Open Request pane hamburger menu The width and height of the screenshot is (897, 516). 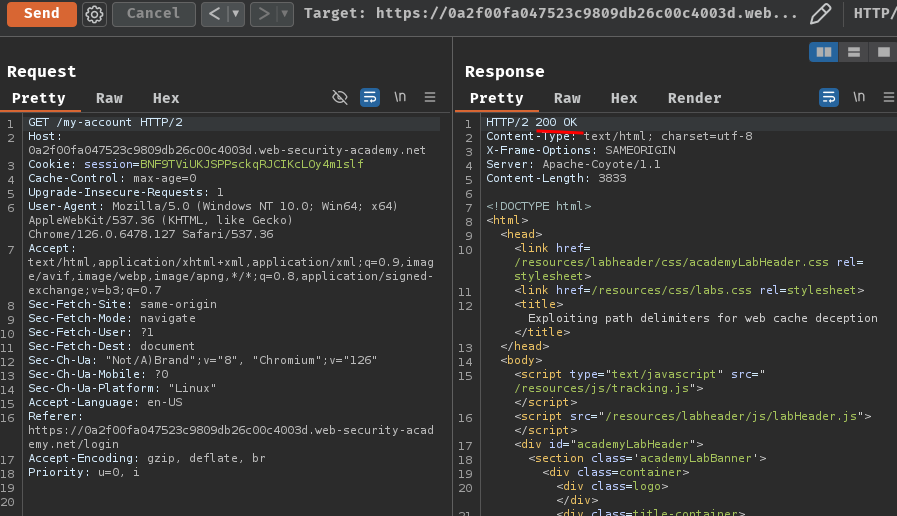(430, 97)
